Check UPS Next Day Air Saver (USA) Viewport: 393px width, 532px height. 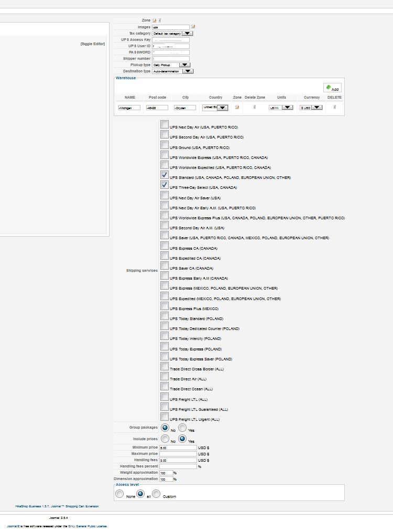click(x=165, y=195)
